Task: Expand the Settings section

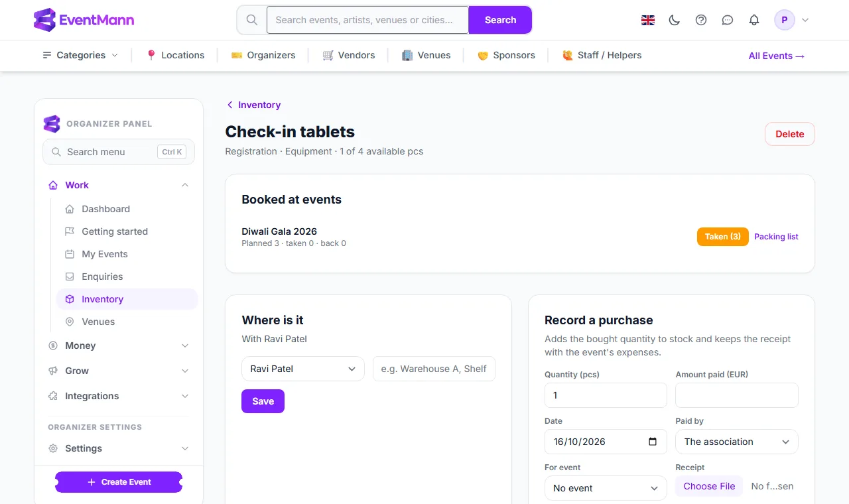Action: (119, 448)
